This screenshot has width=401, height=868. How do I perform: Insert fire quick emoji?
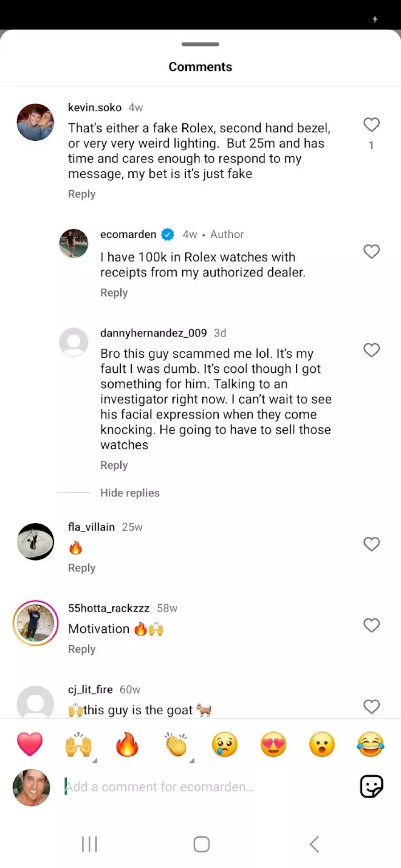click(127, 744)
